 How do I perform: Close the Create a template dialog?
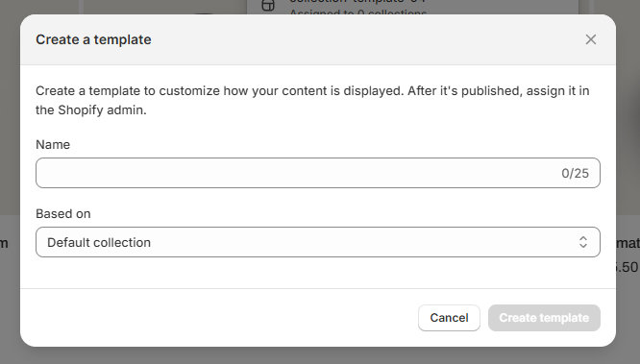click(x=591, y=39)
